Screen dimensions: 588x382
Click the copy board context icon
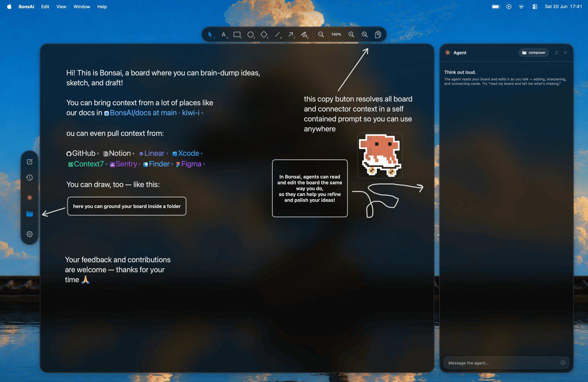tap(378, 35)
